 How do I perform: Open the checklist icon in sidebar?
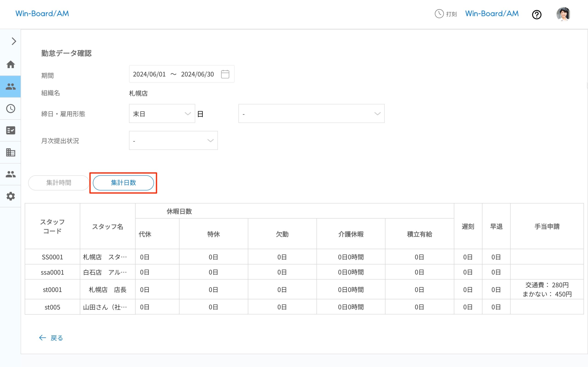(11, 130)
